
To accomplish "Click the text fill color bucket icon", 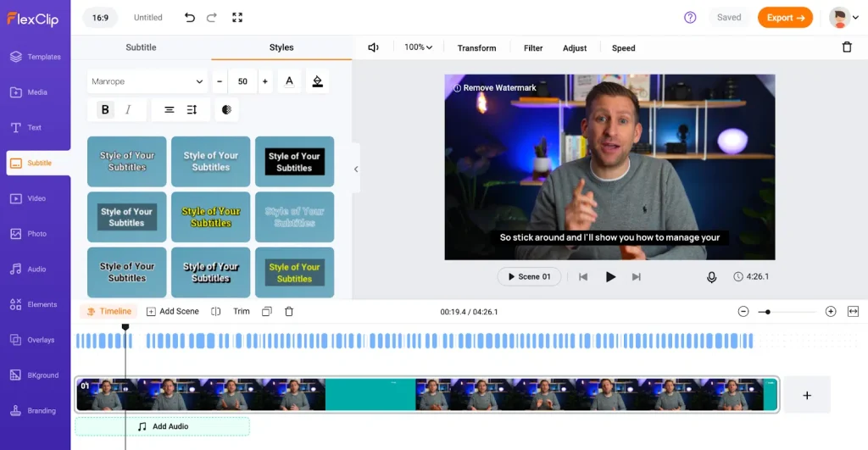I will (x=317, y=81).
